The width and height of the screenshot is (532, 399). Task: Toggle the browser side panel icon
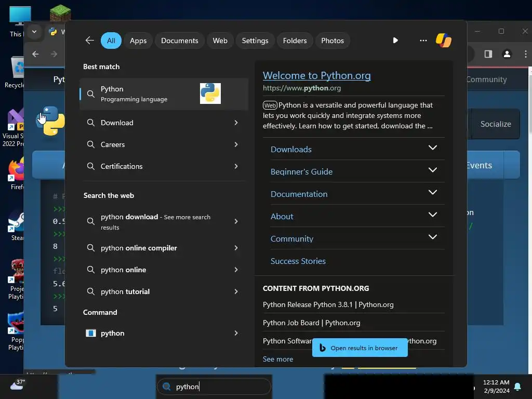tap(488, 54)
